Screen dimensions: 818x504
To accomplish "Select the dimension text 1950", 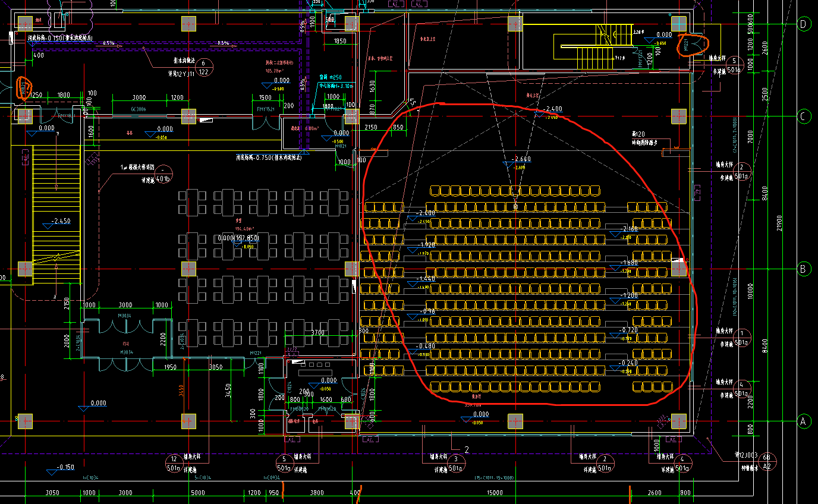I will click(x=170, y=367).
